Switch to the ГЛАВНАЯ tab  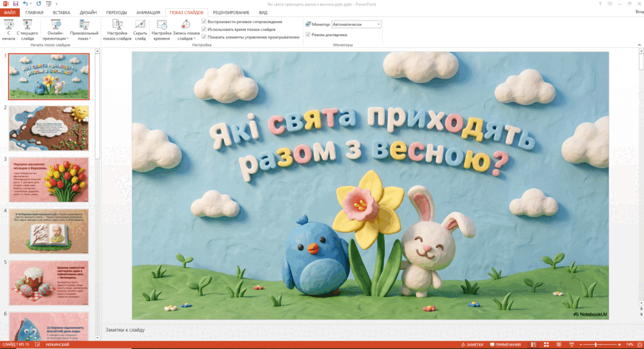point(34,13)
